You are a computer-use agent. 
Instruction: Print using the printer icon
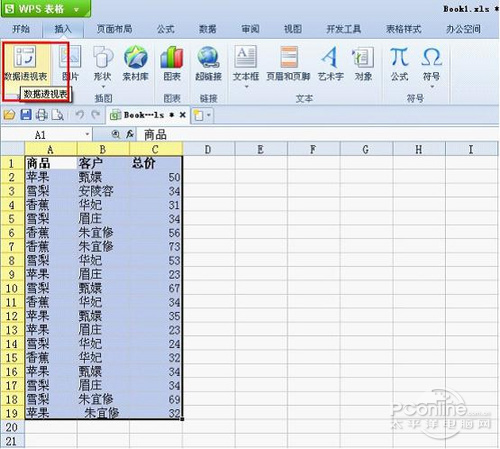(x=41, y=115)
